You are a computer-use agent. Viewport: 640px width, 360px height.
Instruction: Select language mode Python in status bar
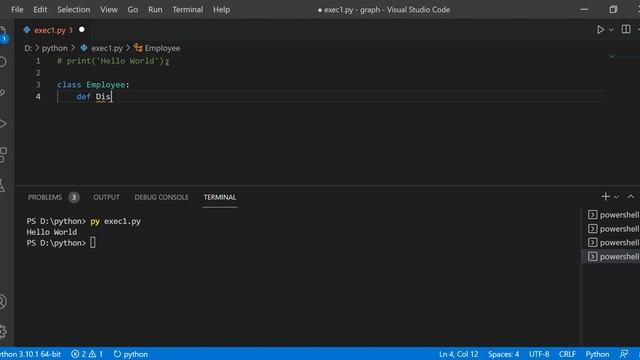[x=597, y=354]
